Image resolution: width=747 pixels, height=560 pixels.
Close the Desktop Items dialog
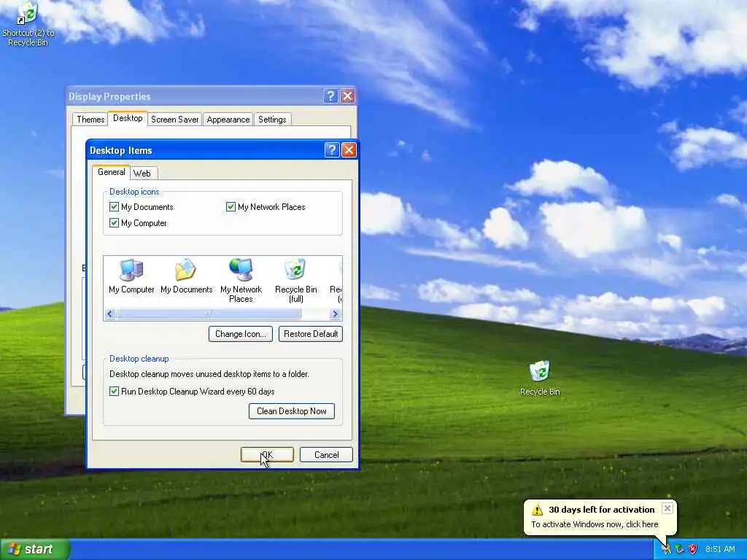[x=349, y=150]
